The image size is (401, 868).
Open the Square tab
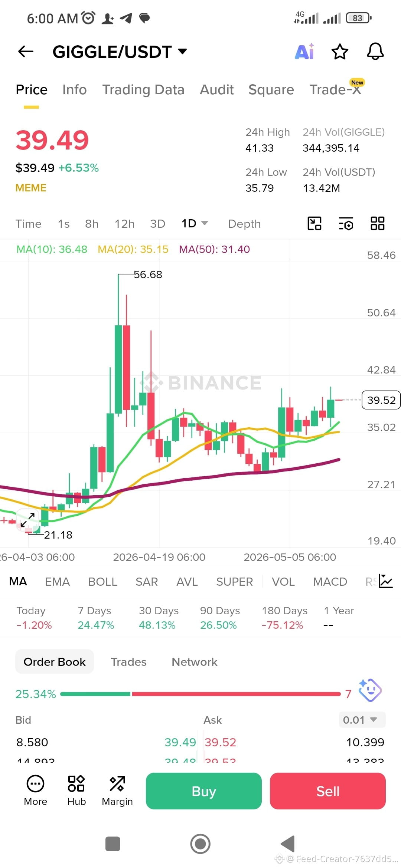click(271, 90)
